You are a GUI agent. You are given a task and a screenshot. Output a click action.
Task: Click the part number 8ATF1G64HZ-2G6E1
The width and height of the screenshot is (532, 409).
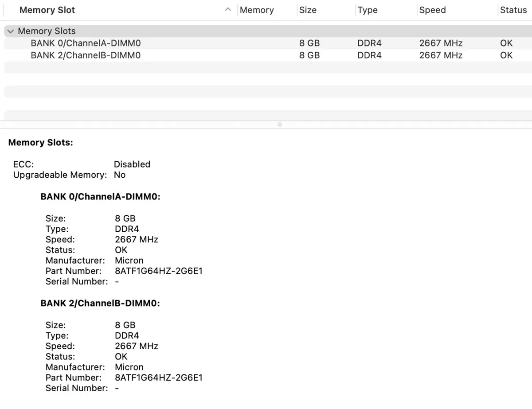coord(159,271)
